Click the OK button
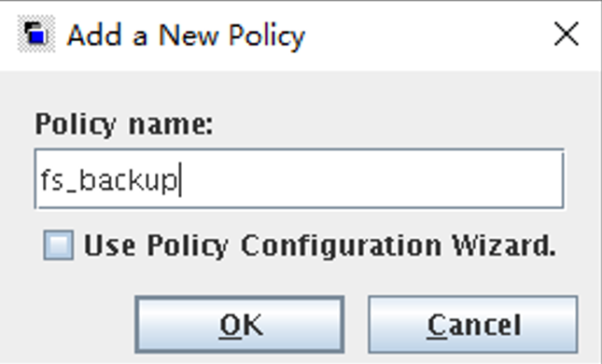This screenshot has height=364, width=602. [x=240, y=325]
